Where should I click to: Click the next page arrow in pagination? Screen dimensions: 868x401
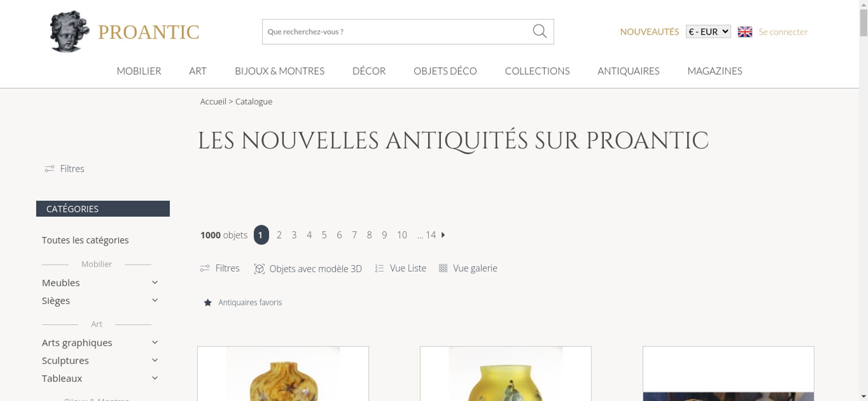[x=443, y=235]
